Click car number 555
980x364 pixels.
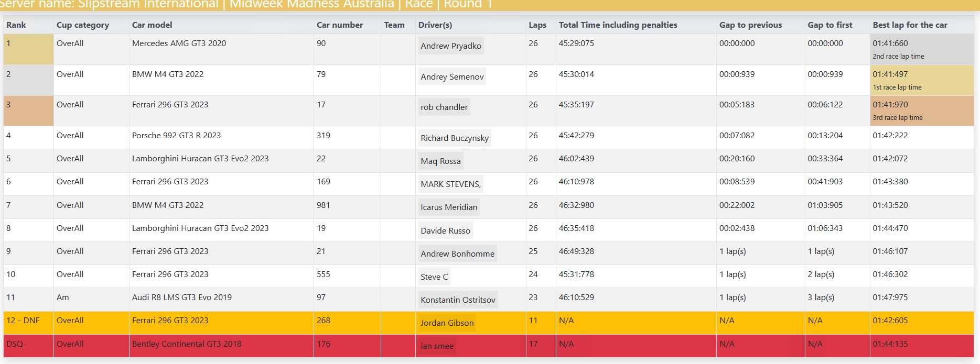coord(324,274)
